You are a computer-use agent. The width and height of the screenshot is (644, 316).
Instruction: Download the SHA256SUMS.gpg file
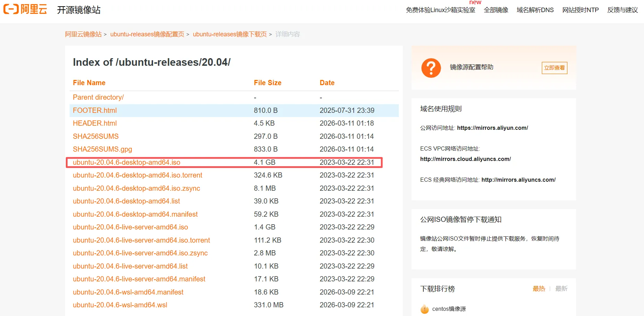click(102, 149)
